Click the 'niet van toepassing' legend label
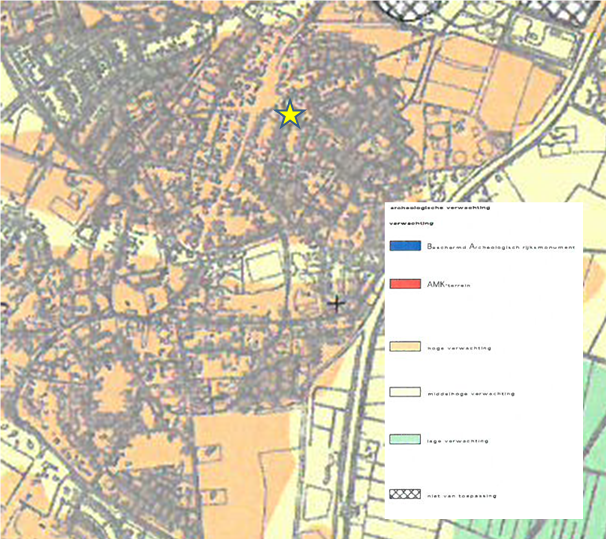Viewport: 606px width, 539px height. (462, 496)
